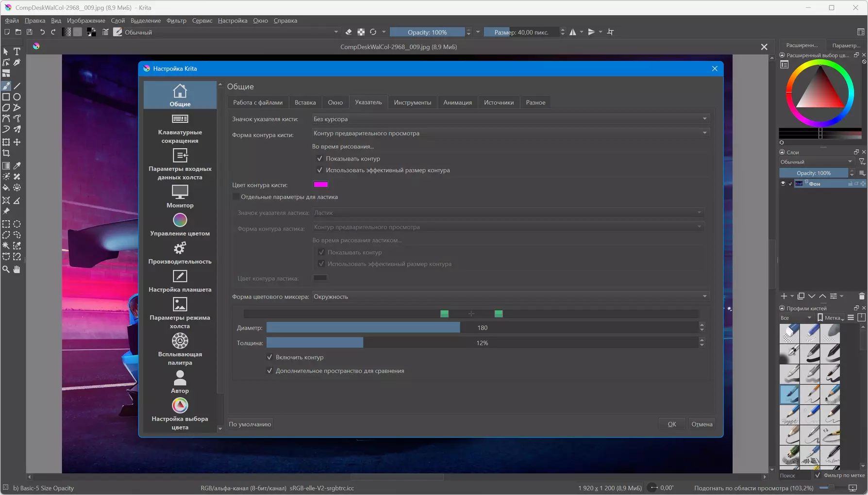This screenshot has width=868, height=495.
Task: Open the Значок указателя кисти dropdown
Action: click(510, 119)
